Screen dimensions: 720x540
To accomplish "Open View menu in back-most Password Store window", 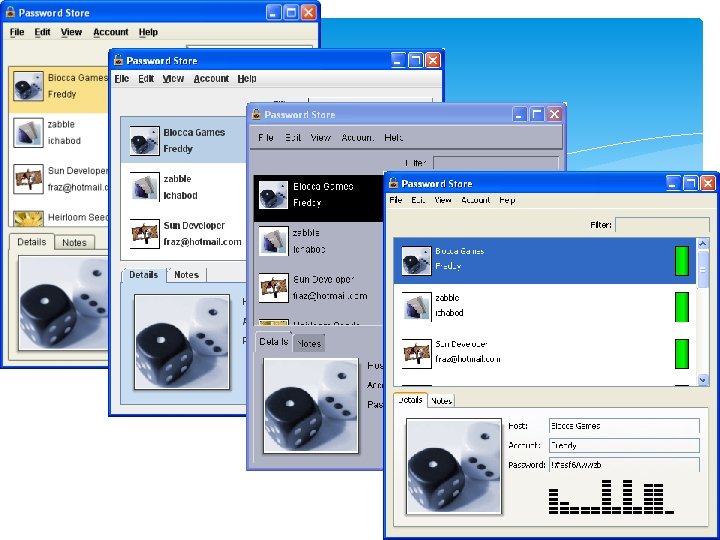I will [x=71, y=32].
